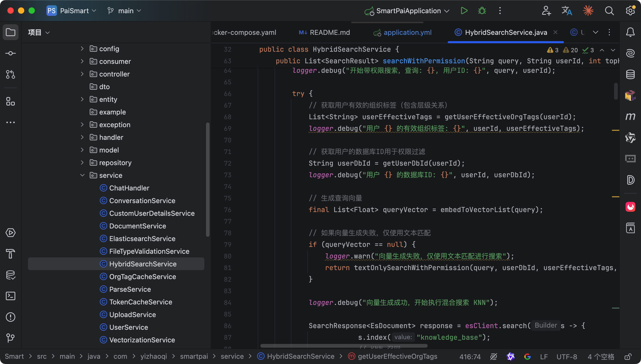The width and height of the screenshot is (641, 364).
Task: Open Search Everywhere magnifier icon
Action: coord(609,11)
